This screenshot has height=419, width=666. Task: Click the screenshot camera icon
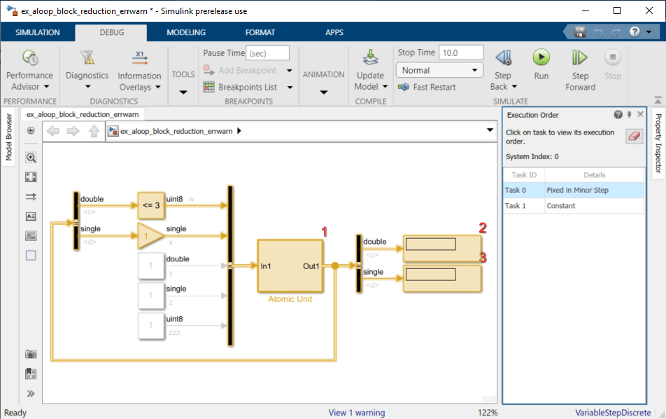(31, 354)
